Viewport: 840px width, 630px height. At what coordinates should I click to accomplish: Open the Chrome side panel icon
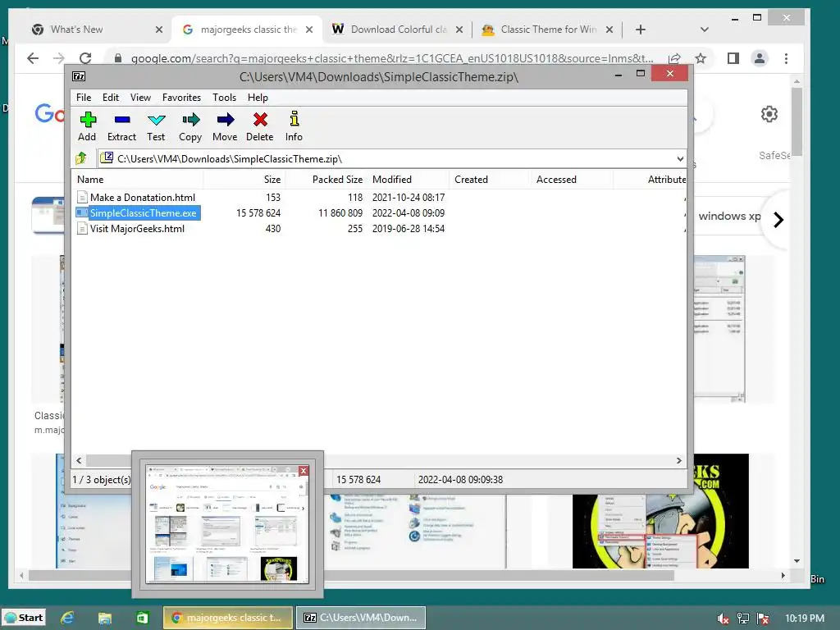pyautogui.click(x=733, y=58)
